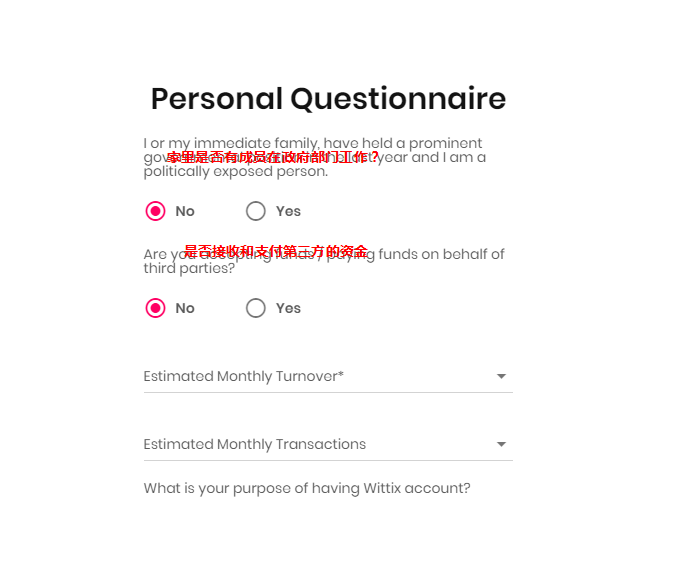
Task: Click the 'Yes' label under politically exposed statement
Action: click(288, 211)
